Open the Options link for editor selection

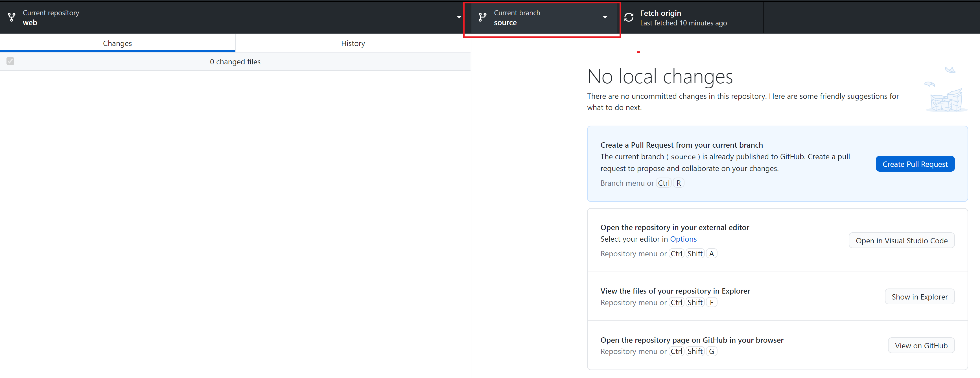click(683, 239)
